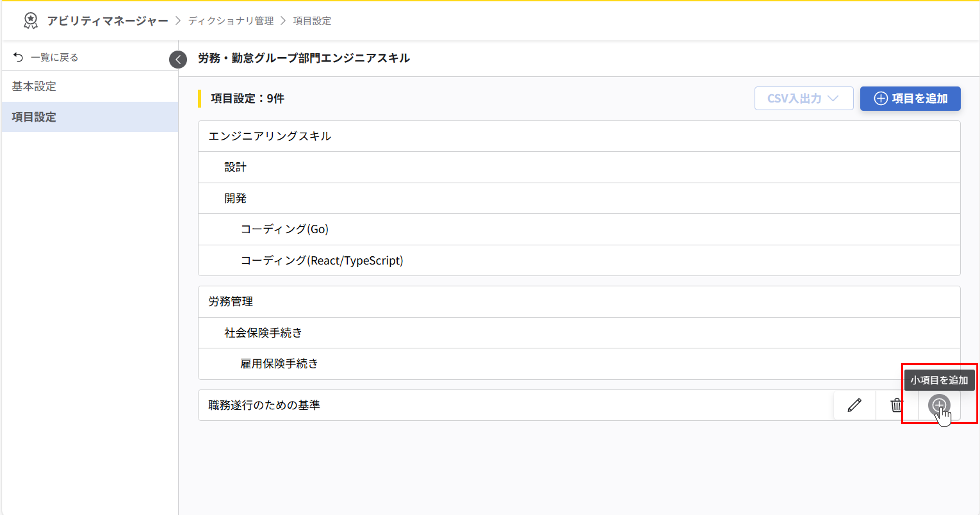Select the 労務管理 category row
Image resolution: width=980 pixels, height=515 pixels.
(x=230, y=302)
